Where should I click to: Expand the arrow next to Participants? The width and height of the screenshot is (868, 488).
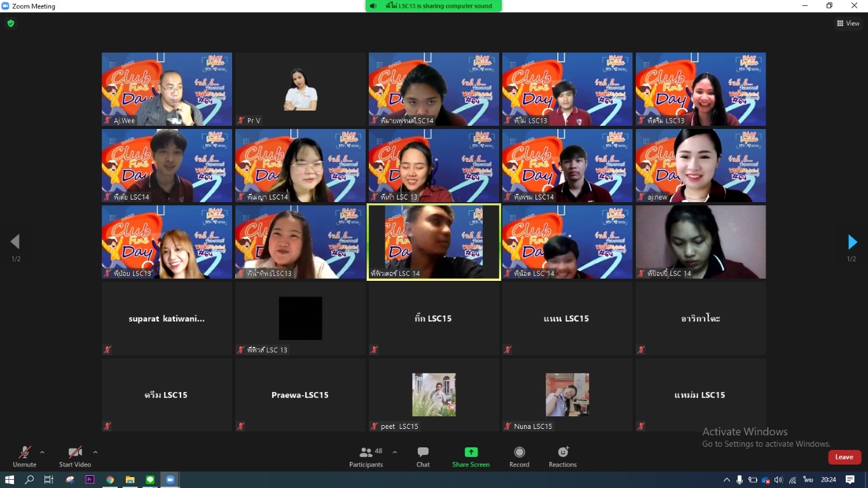394,452
